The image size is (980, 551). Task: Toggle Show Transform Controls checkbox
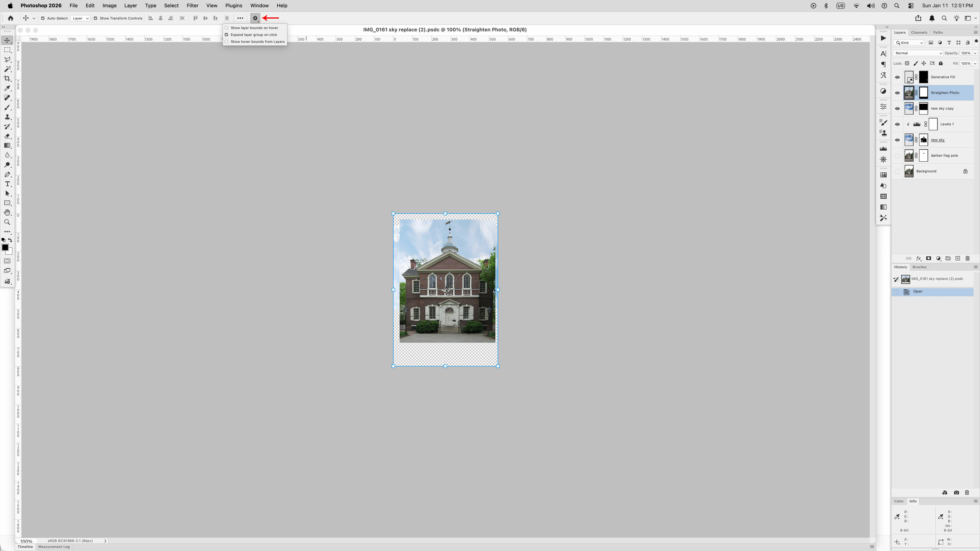pyautogui.click(x=96, y=18)
